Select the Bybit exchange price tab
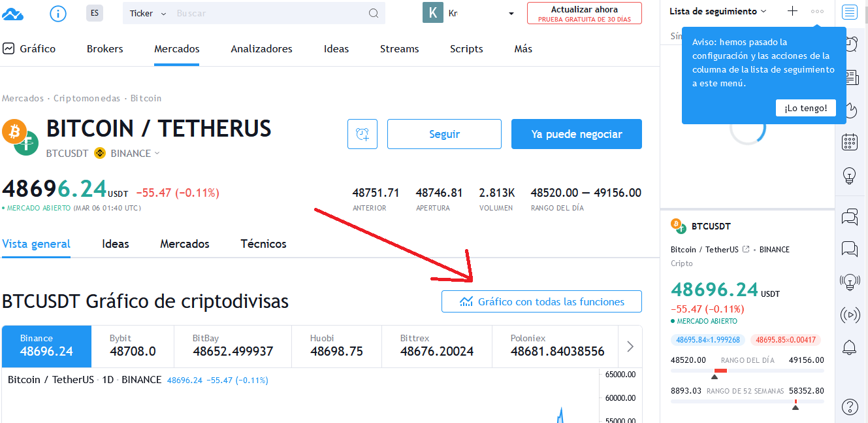This screenshot has height=423, width=868. pos(133,346)
